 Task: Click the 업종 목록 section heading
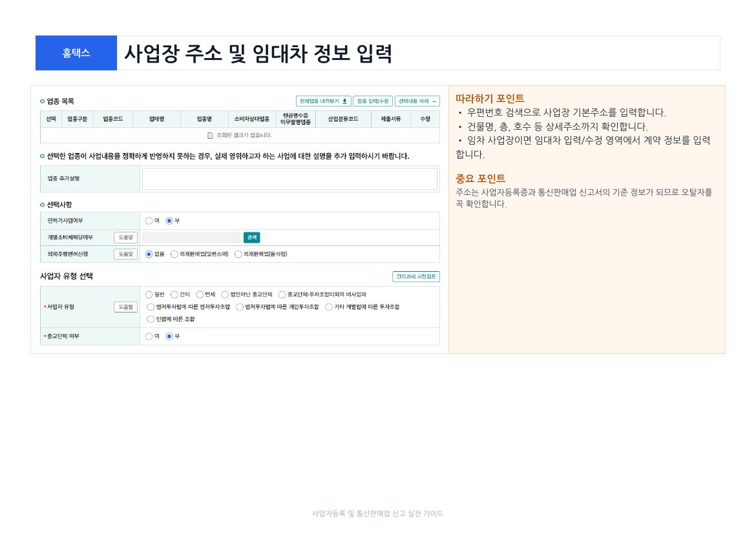pos(60,101)
